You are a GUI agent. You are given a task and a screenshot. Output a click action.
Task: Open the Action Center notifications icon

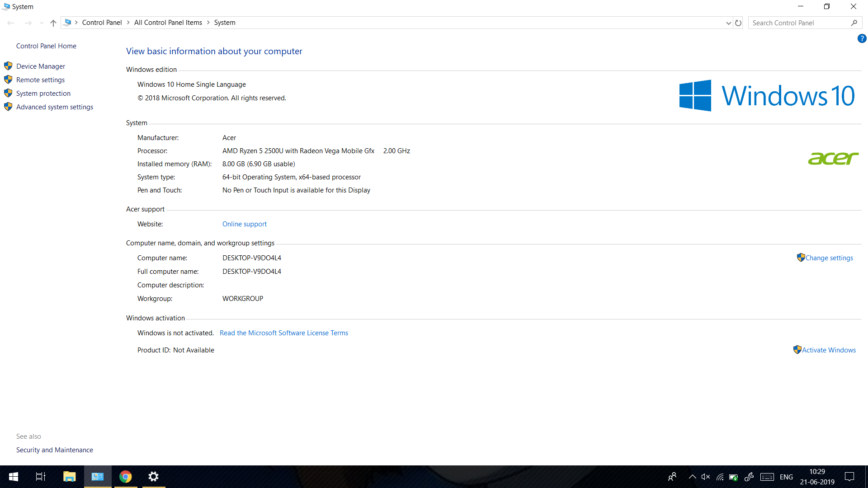(x=849, y=477)
